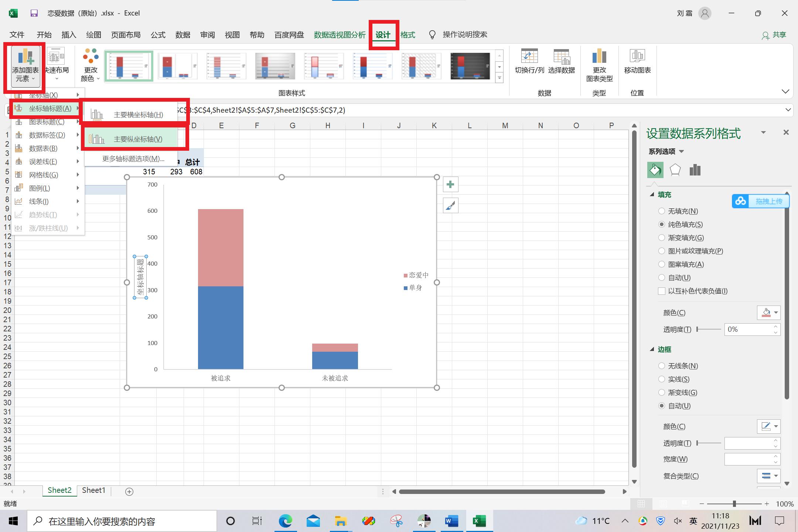Select the Effects pentagon tab in format pane
798x532 pixels.
[675, 170]
